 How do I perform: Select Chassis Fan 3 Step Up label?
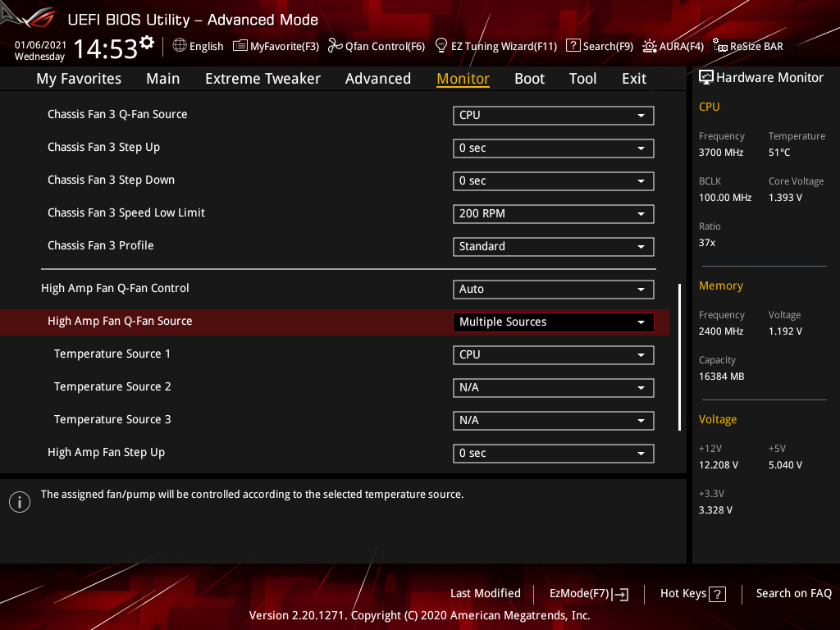[104, 148]
